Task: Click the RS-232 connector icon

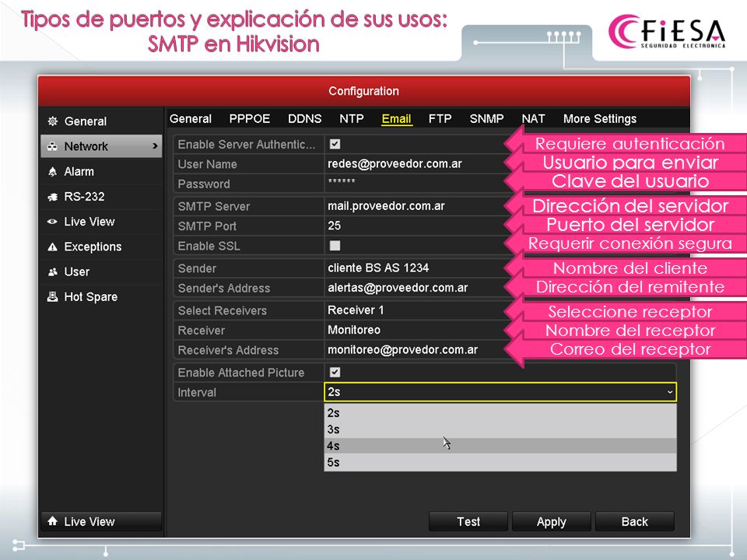Action: pos(52,197)
